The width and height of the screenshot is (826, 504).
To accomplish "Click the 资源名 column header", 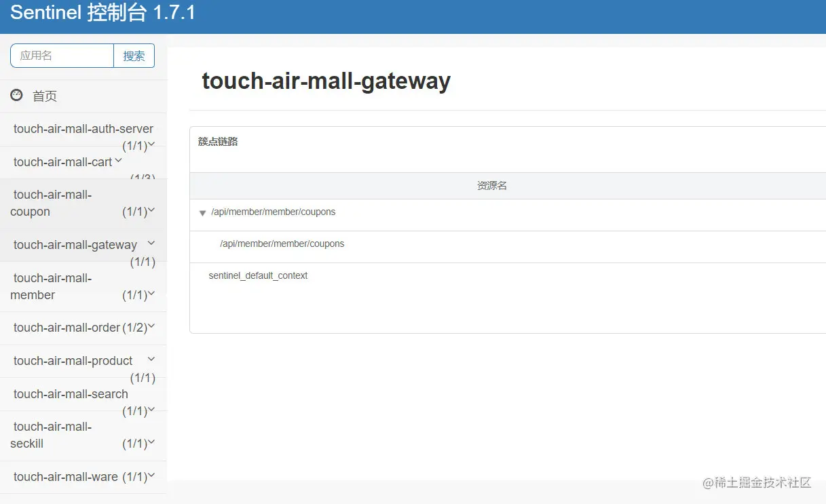I will tap(492, 185).
